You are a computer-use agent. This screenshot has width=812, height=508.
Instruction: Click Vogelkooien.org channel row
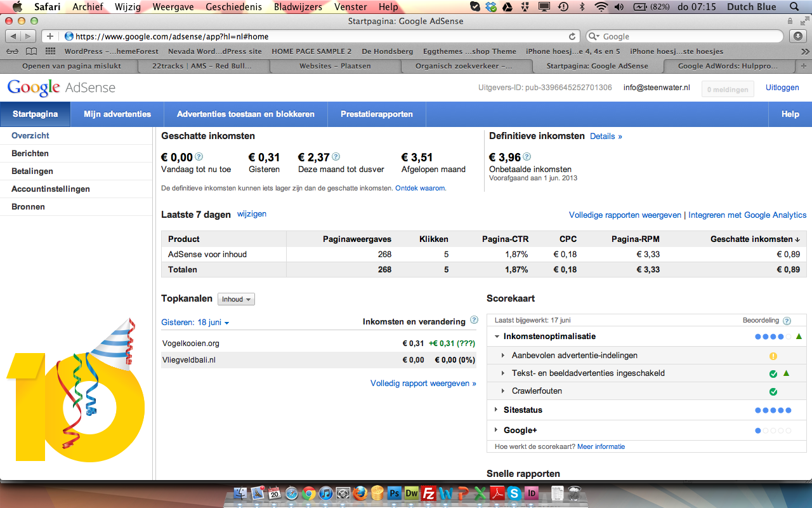pos(318,343)
